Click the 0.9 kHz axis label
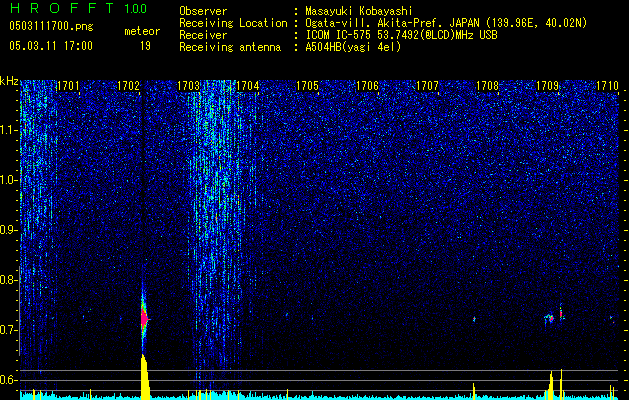629x400 pixels. [x=8, y=230]
